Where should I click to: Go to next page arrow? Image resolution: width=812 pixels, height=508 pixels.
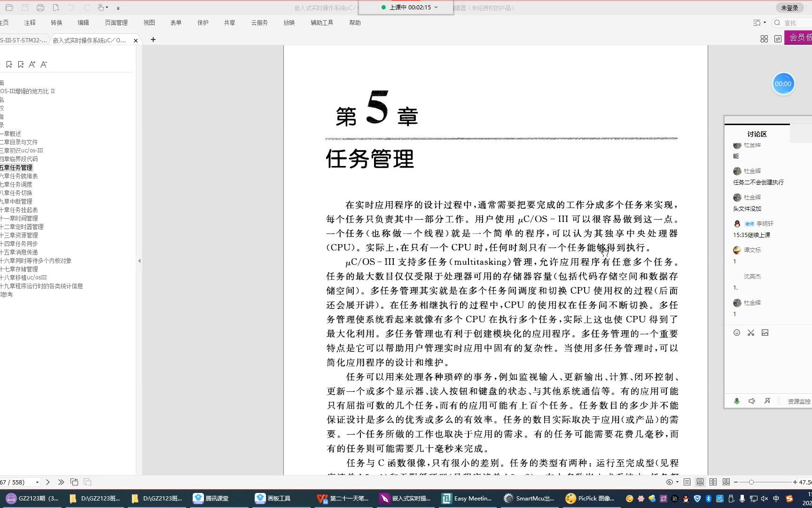pos(48,482)
